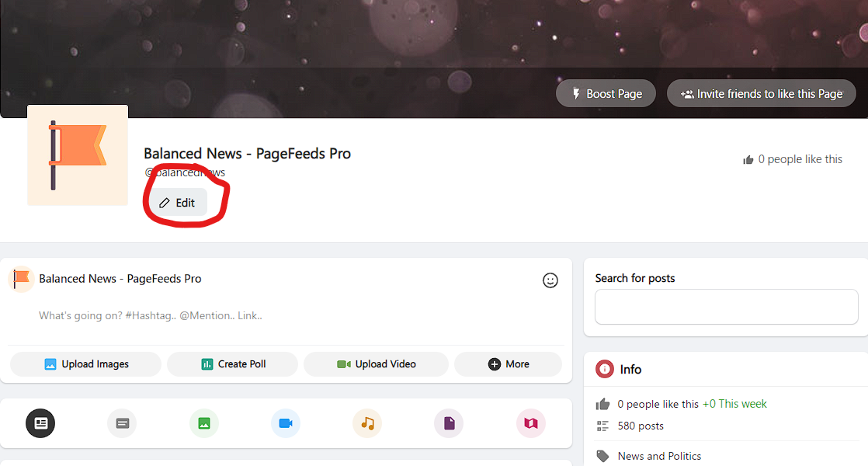Click the posts list icon beside 580 posts

602,426
